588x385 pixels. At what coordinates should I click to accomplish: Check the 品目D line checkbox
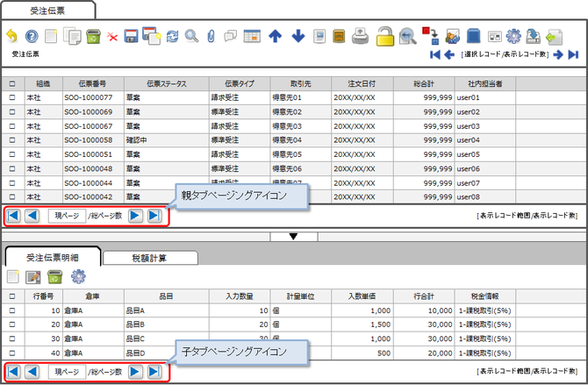pyautogui.click(x=12, y=353)
